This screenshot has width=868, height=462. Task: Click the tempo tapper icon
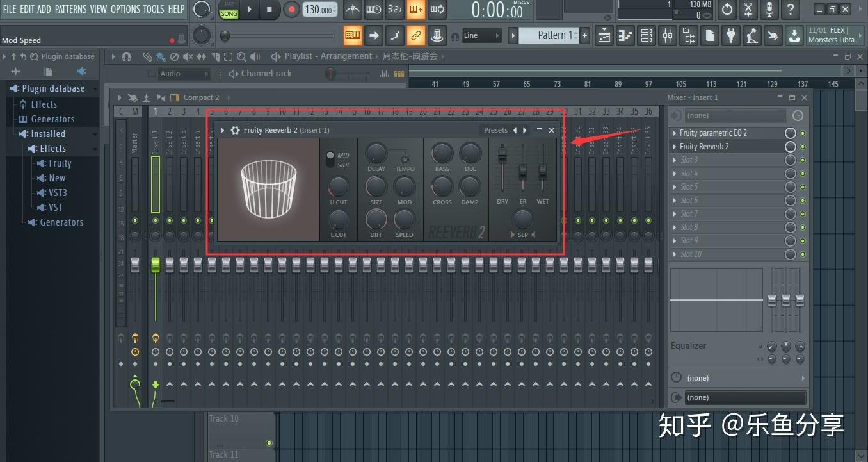click(752, 36)
